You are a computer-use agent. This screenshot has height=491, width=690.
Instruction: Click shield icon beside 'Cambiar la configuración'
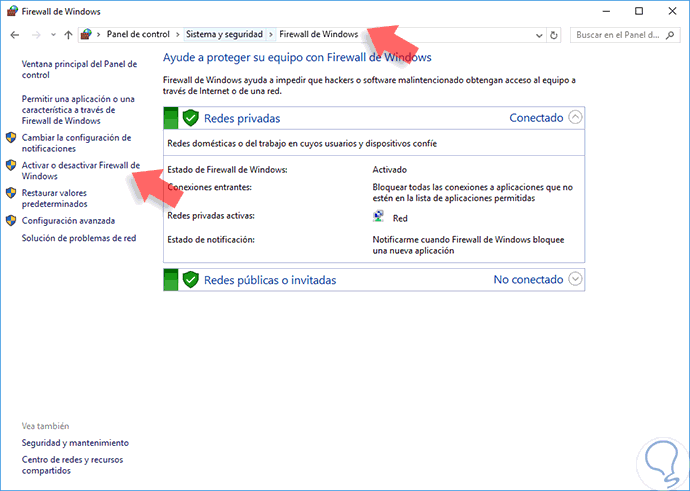click(11, 138)
